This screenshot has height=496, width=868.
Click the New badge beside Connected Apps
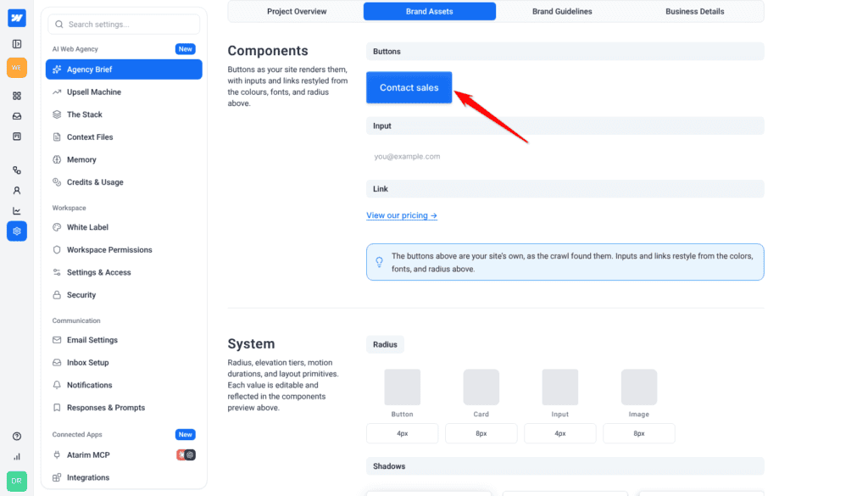point(186,435)
